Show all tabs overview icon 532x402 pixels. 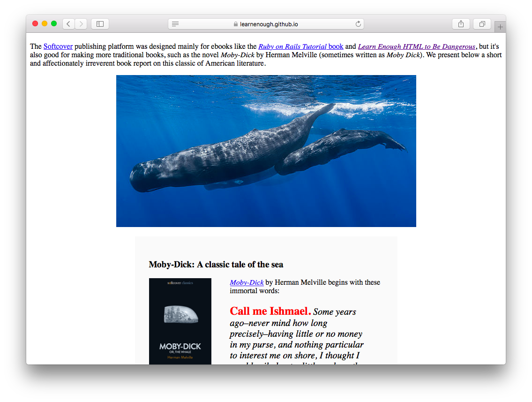482,24
